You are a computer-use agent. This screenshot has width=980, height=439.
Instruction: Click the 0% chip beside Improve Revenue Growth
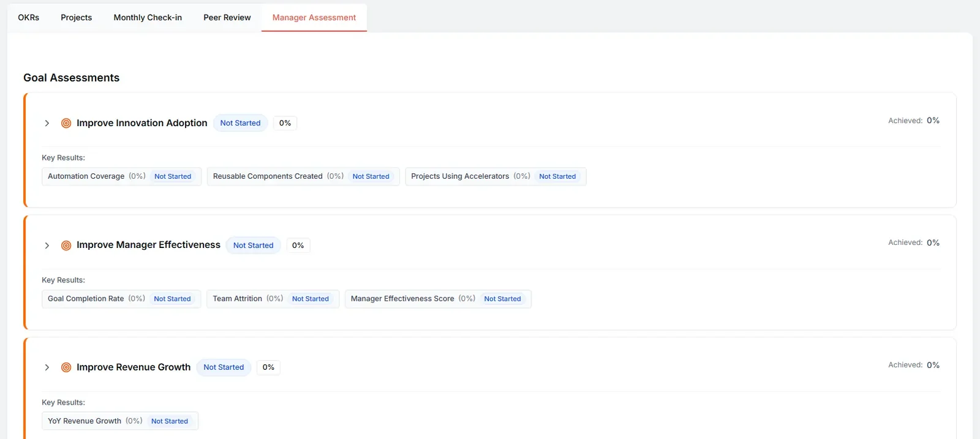[x=268, y=367]
